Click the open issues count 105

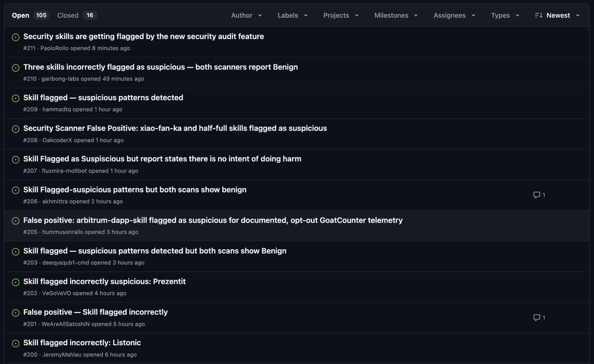coord(41,15)
